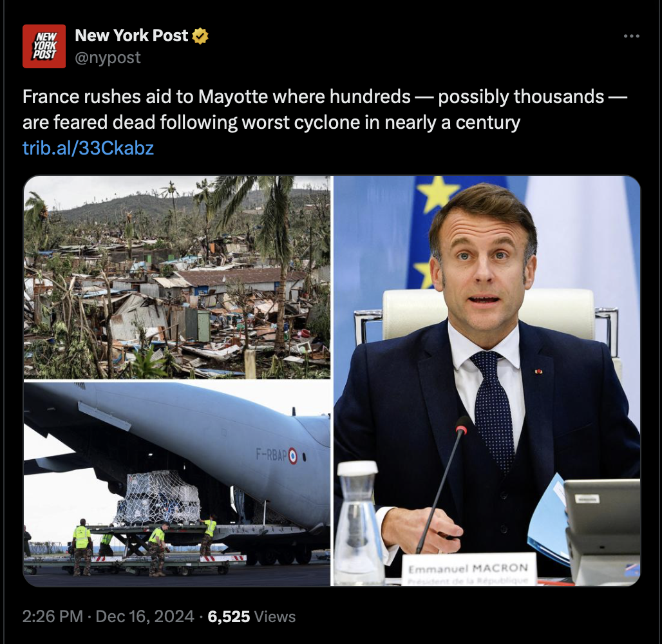Open the Macron press conference photo
Image resolution: width=662 pixels, height=644 pixels.
(x=487, y=381)
